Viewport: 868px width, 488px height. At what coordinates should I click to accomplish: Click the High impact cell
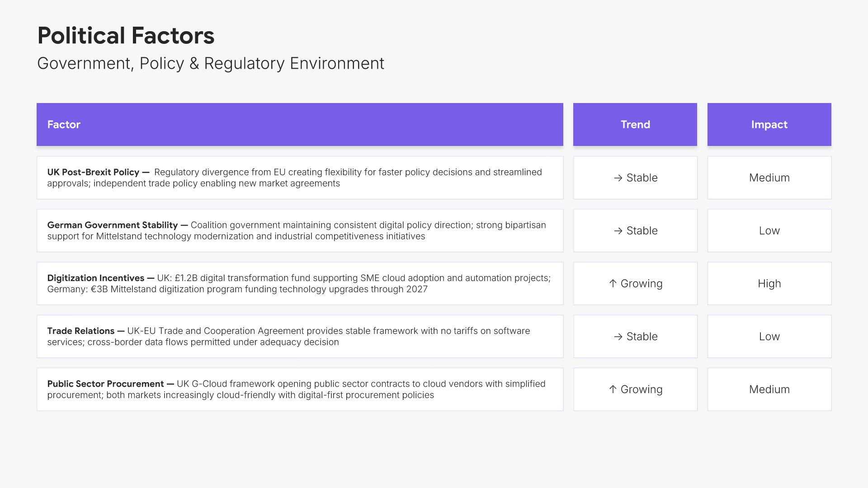[x=769, y=283]
